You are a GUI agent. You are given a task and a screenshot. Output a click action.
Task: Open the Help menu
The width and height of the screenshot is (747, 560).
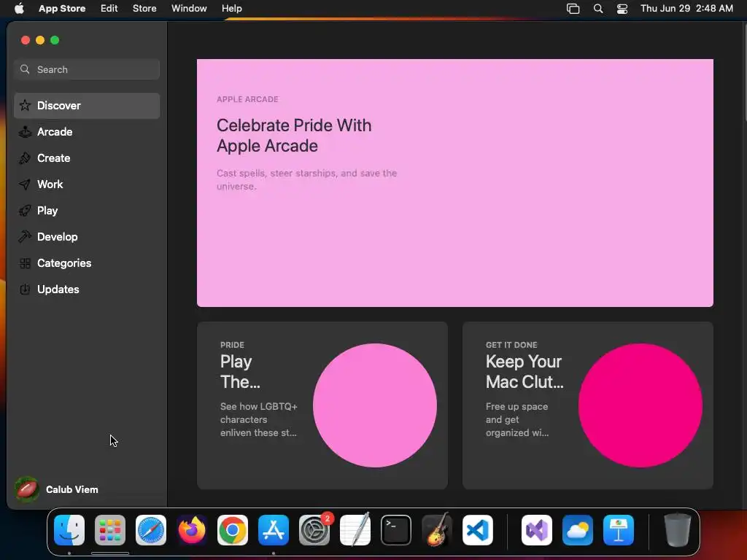pos(231,9)
